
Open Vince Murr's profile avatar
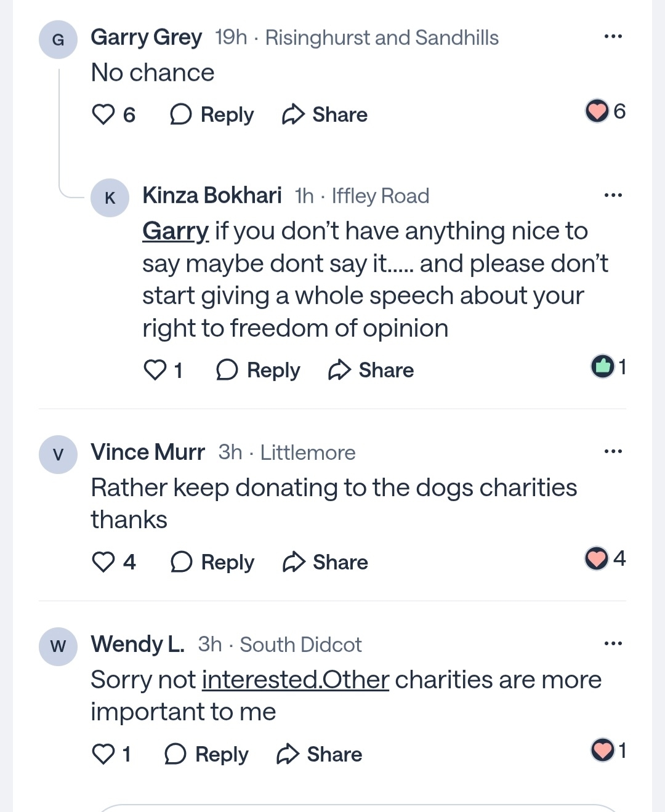(x=58, y=455)
